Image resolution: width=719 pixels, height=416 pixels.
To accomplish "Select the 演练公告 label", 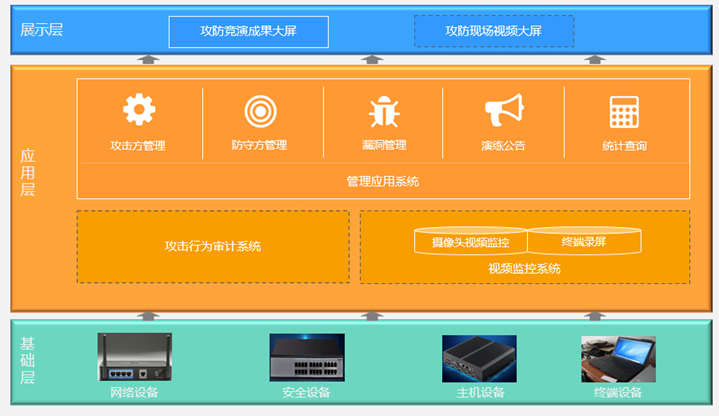I will (x=503, y=146).
